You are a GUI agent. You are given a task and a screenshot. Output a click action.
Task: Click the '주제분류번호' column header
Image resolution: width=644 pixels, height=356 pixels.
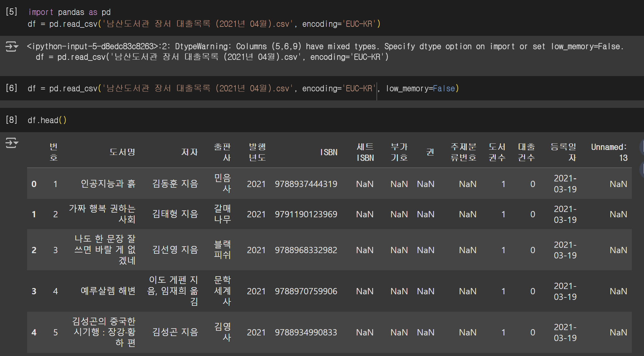(463, 152)
